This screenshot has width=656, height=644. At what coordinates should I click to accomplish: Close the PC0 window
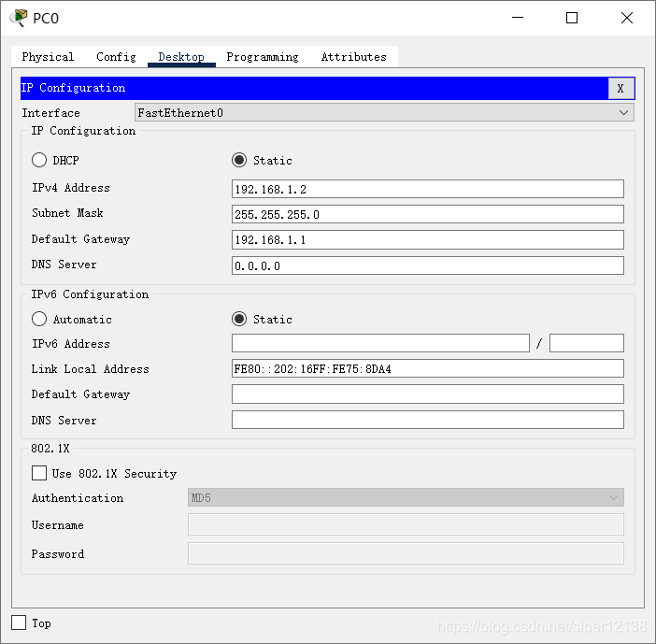click(627, 18)
